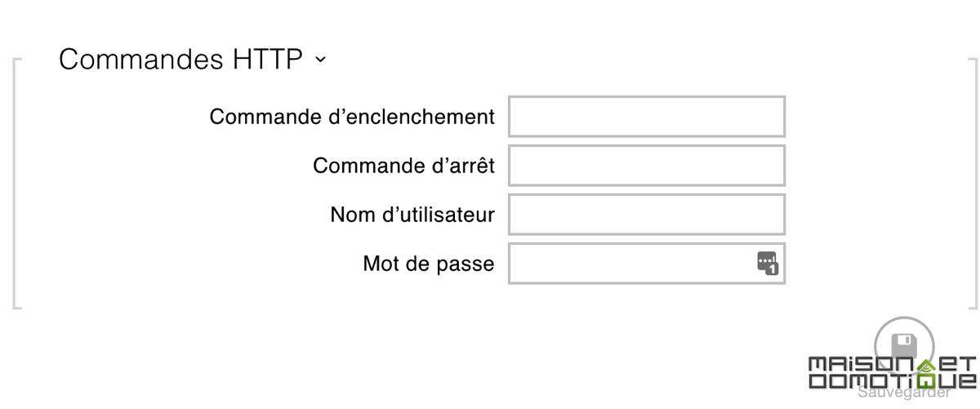Click the circular border around save icon
Screen dimensions: 980x409
(x=903, y=345)
